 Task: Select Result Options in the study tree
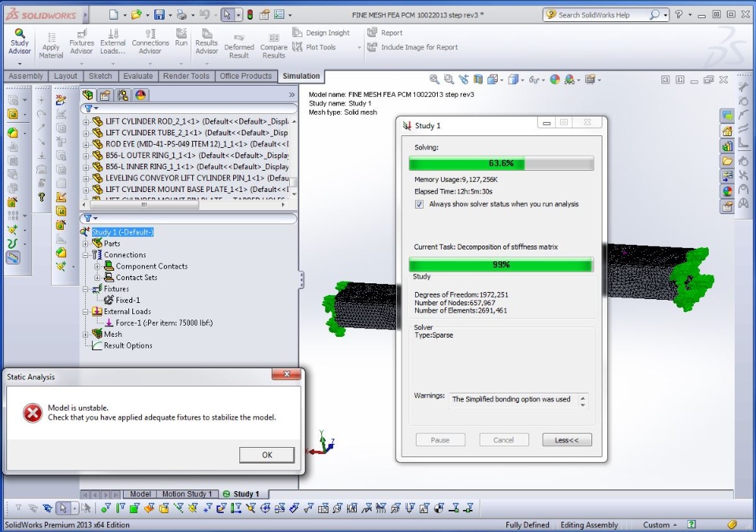coord(123,345)
